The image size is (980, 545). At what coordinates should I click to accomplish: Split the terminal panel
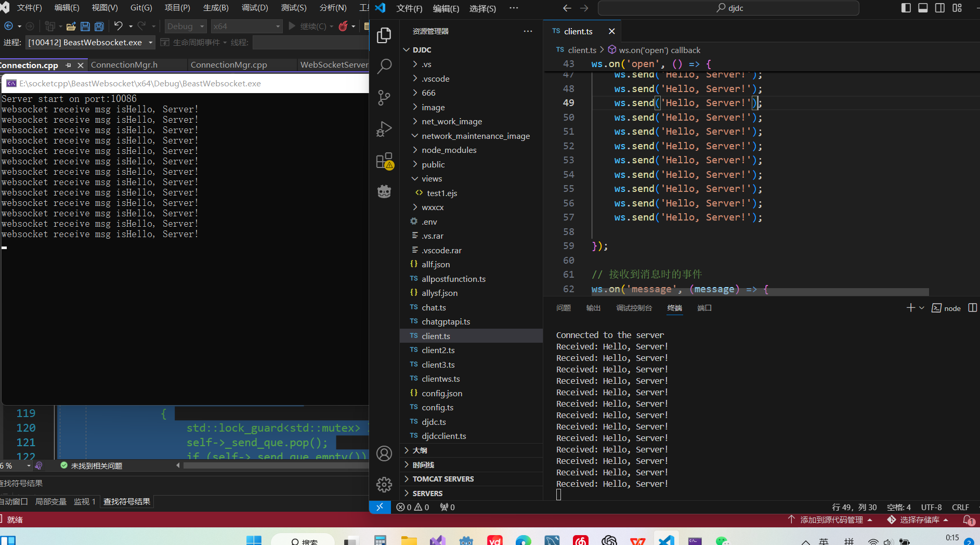coord(973,308)
